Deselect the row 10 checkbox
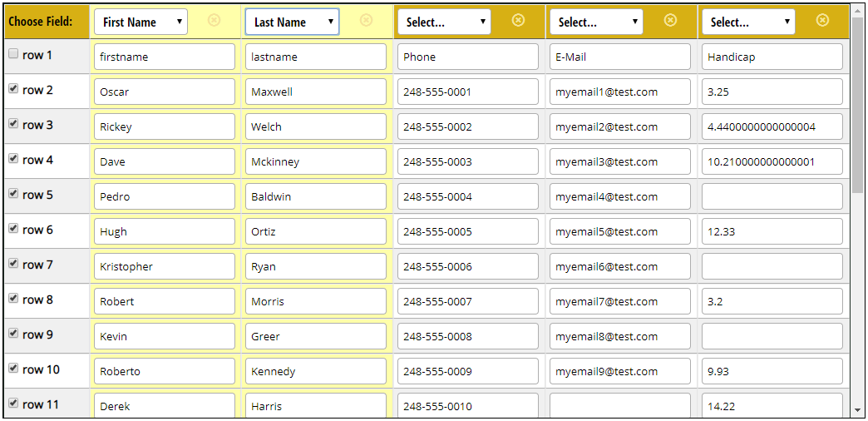Screen dimensions: 868x421 tap(13, 369)
